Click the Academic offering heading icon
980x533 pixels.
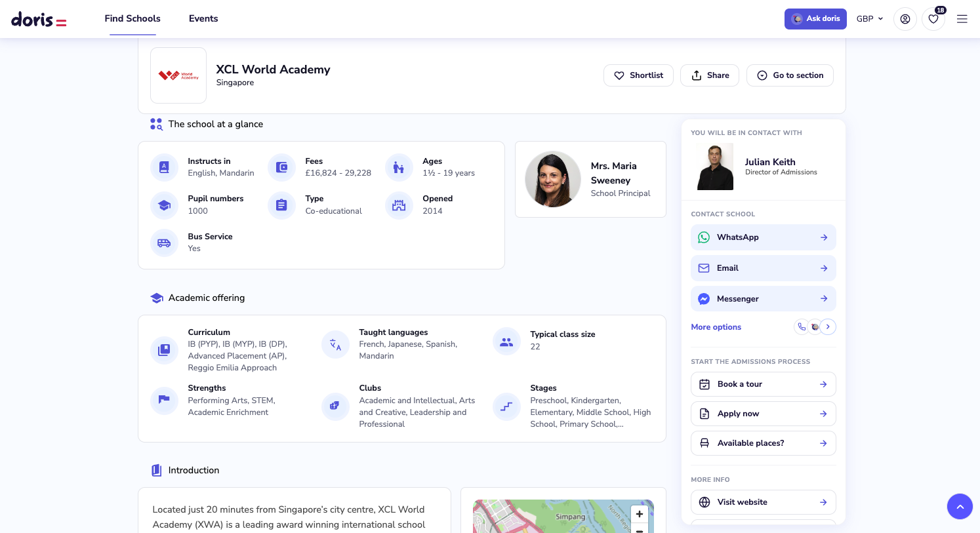point(157,298)
